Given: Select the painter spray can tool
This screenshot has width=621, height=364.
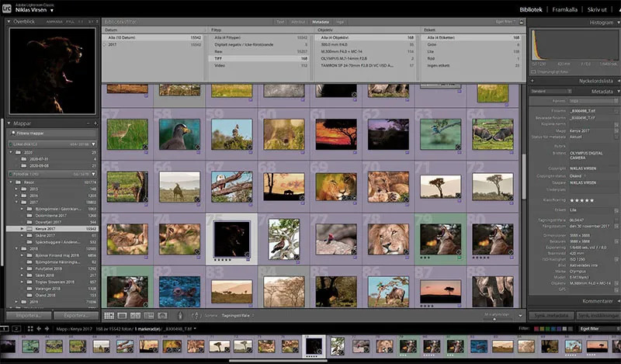Looking at the screenshot, I should click(x=180, y=316).
